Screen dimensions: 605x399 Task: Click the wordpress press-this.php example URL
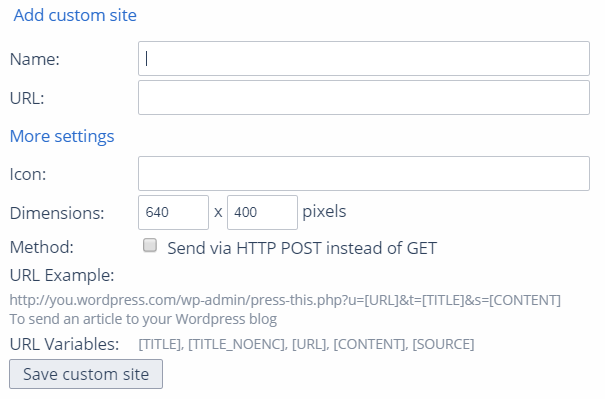pos(285,300)
